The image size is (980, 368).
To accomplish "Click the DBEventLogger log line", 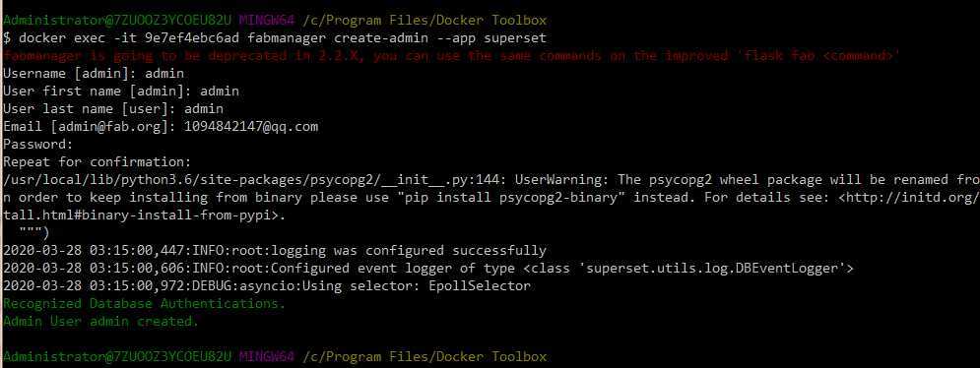I will pos(428,268).
